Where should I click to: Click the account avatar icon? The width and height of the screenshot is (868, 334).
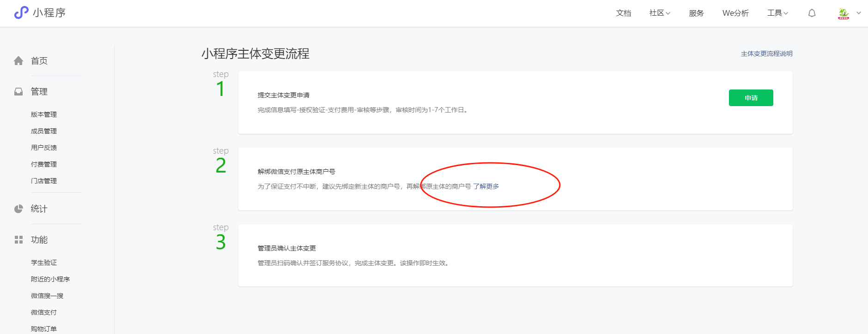pos(844,13)
